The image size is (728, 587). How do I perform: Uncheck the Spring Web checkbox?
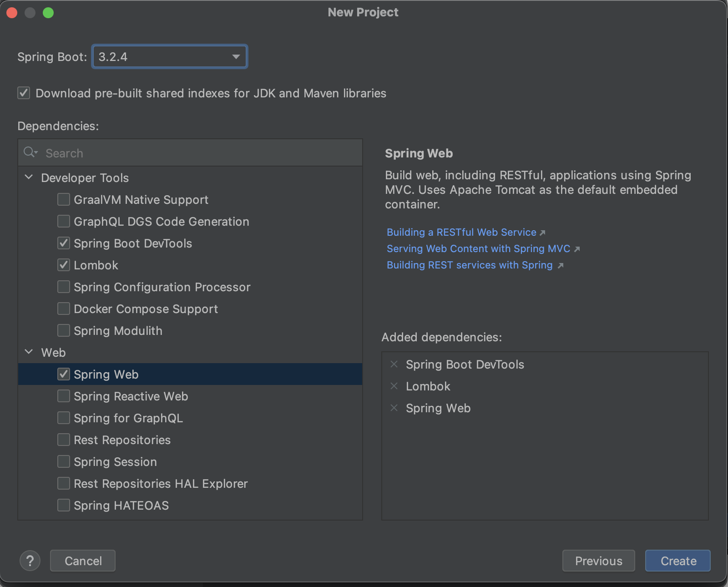tap(64, 374)
